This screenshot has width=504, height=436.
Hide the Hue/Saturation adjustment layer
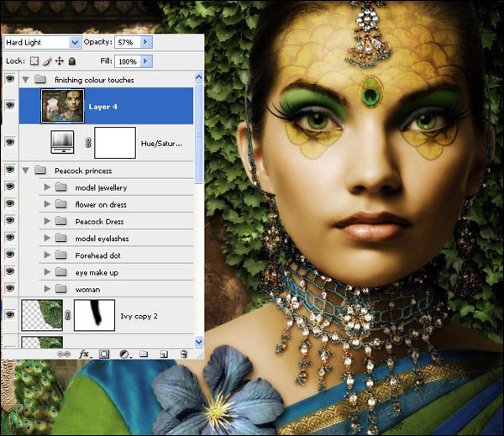pyautogui.click(x=10, y=142)
